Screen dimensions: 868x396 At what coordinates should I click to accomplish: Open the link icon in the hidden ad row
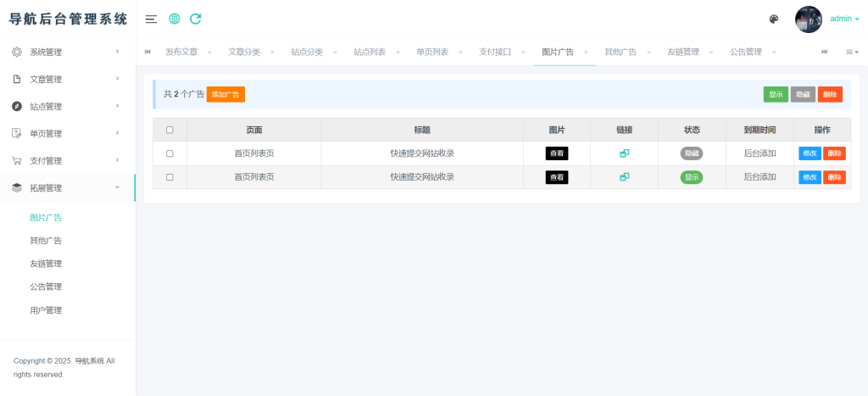click(625, 153)
